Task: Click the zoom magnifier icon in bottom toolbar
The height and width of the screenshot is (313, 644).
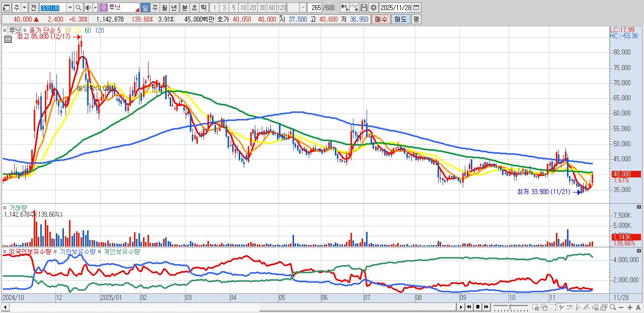Action: pyautogui.click(x=613, y=307)
